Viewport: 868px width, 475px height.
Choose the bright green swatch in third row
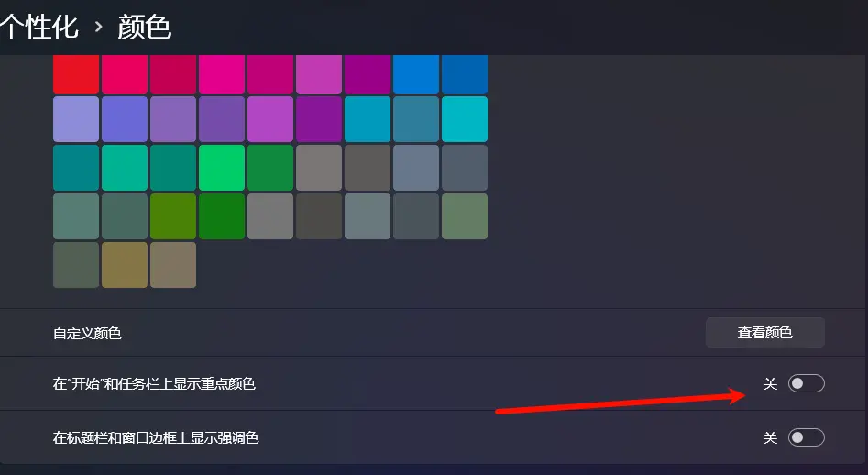coord(222,168)
